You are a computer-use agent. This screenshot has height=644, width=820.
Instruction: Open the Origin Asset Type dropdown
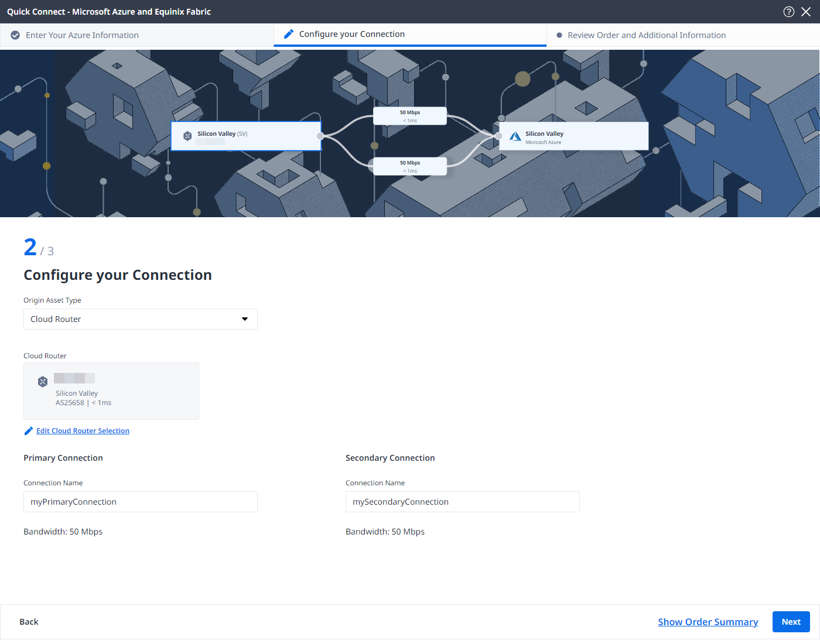pyautogui.click(x=141, y=319)
